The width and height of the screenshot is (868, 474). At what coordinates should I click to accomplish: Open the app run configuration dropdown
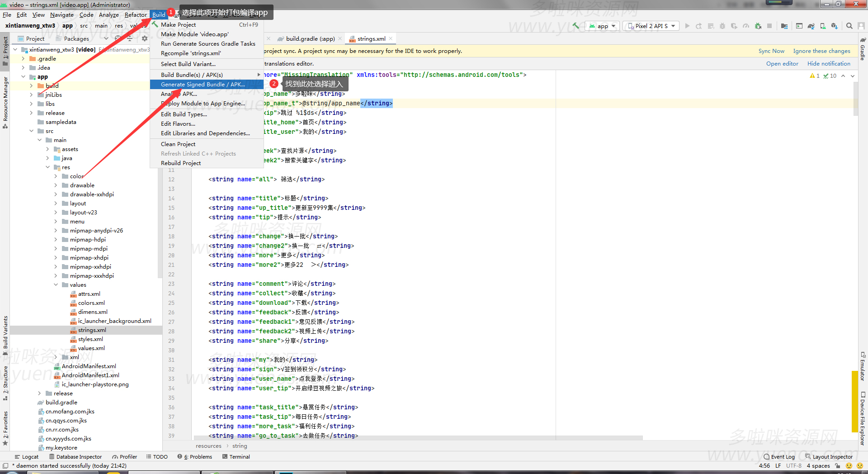602,26
